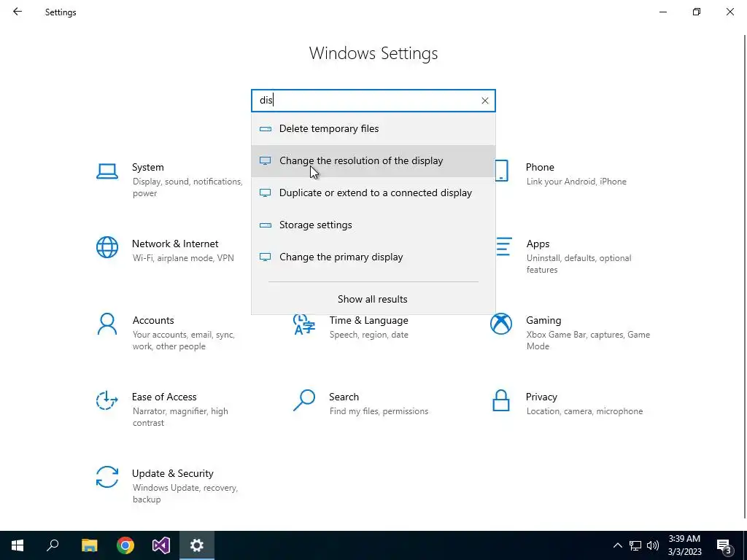Click 'Windows Update, recovery, backup' description
Screen dimensions: 747x560
click(185, 494)
